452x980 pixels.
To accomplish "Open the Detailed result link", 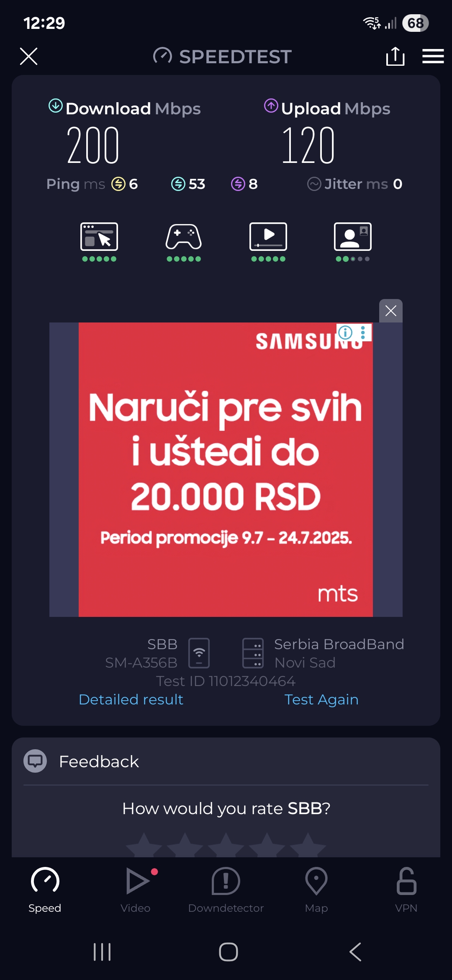I will tap(131, 699).
